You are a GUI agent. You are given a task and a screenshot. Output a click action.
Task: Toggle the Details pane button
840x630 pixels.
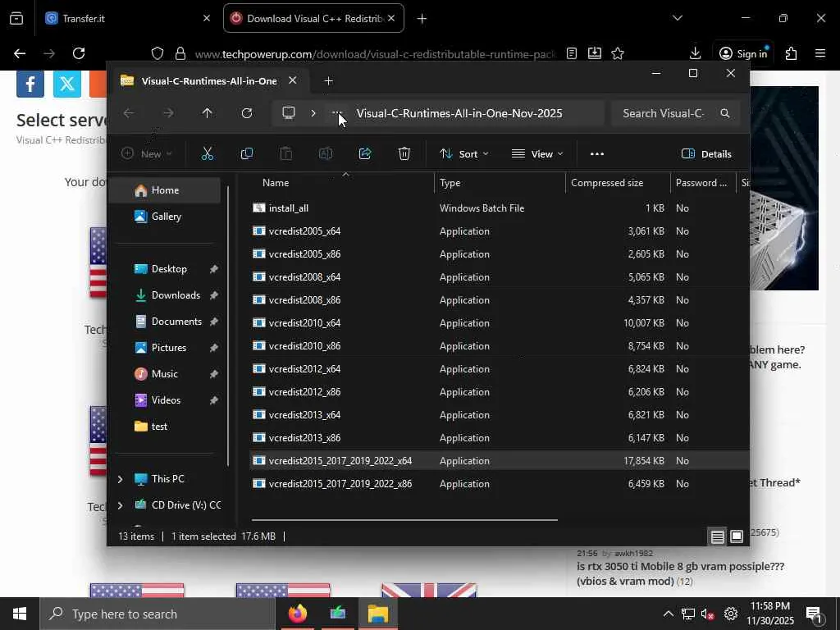point(706,153)
